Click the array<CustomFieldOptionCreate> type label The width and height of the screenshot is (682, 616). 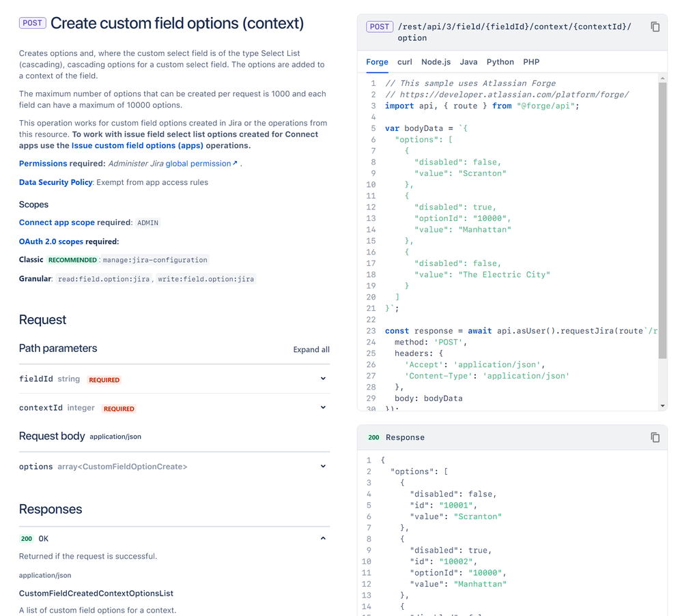tap(122, 467)
